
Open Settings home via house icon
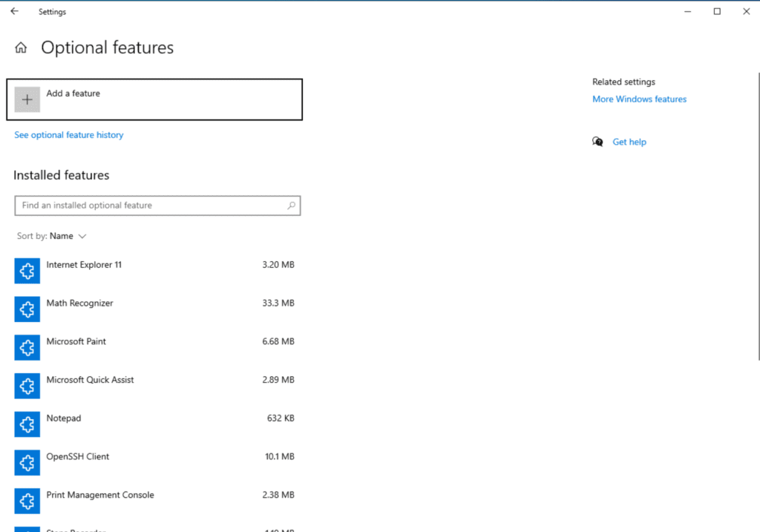tap(21, 47)
